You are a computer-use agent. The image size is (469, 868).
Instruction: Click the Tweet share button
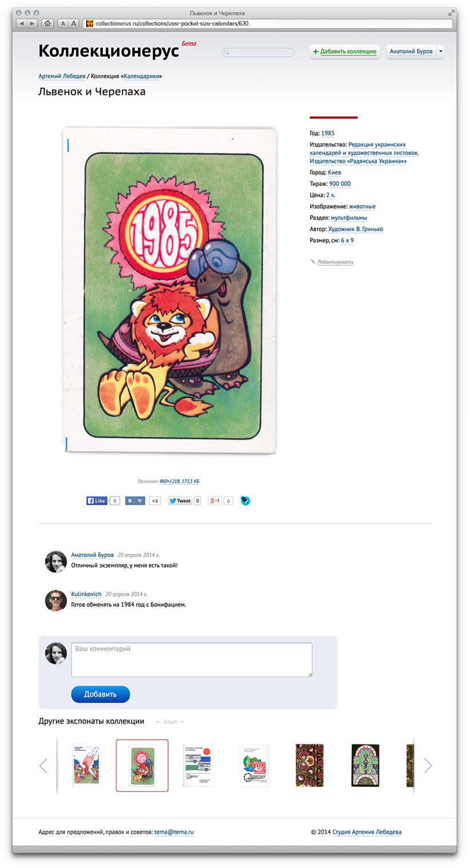(180, 501)
